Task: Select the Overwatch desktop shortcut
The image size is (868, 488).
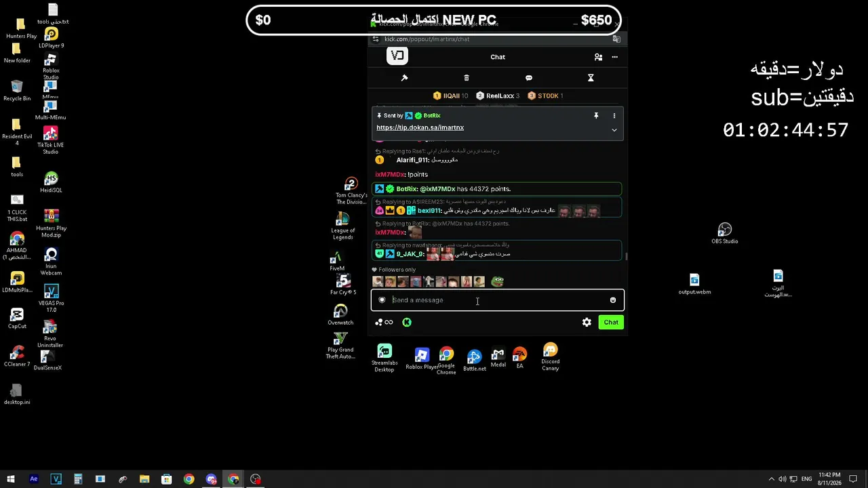Action: coord(340,314)
